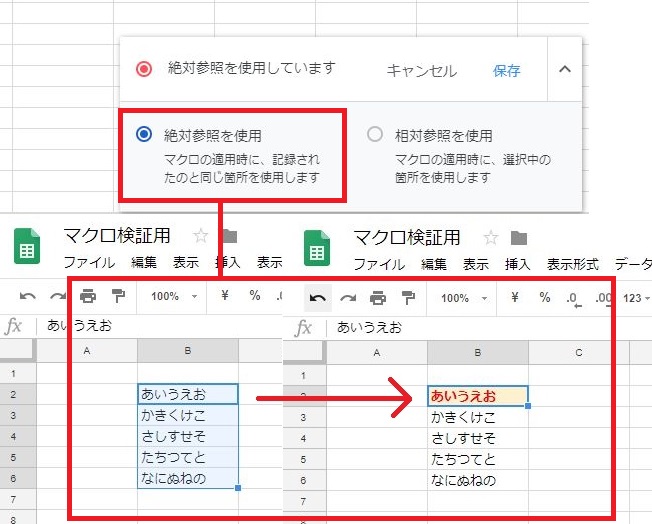
Task: Select cell さしすせそ in right sheet
Action: [478, 438]
